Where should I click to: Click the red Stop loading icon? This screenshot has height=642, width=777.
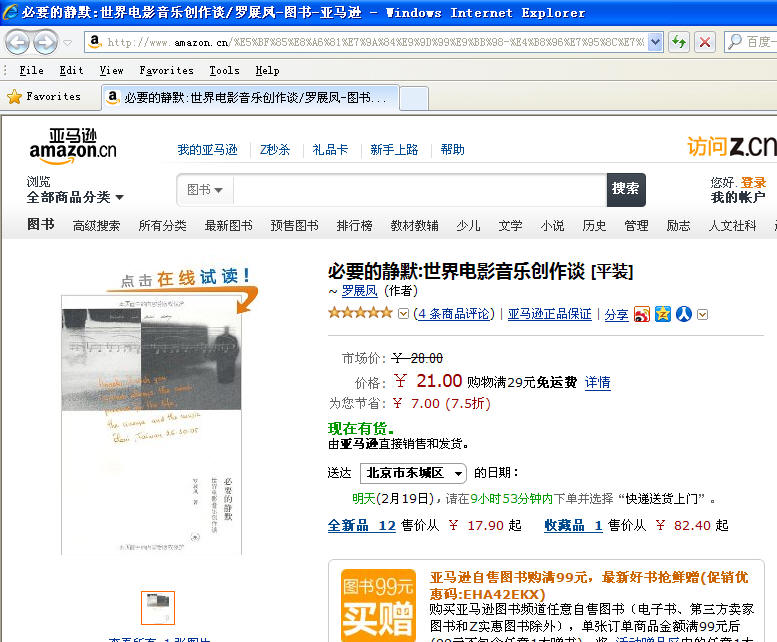coord(705,43)
